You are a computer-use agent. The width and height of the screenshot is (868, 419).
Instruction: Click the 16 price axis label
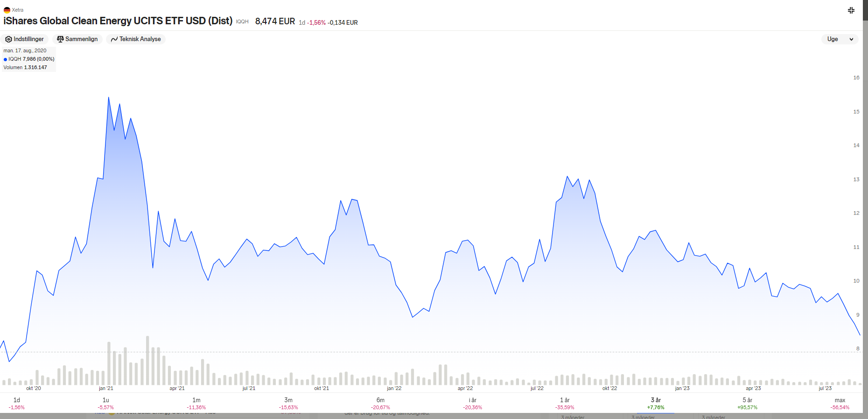(856, 78)
